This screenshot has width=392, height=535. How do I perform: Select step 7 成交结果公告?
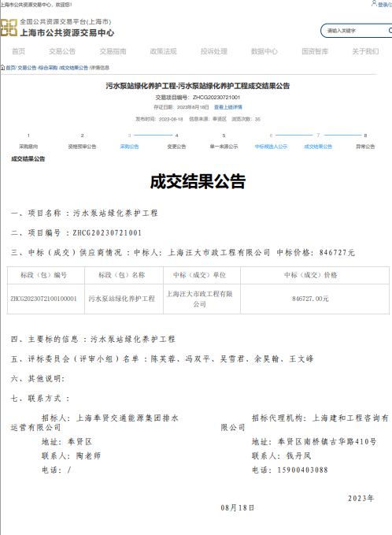(318, 142)
